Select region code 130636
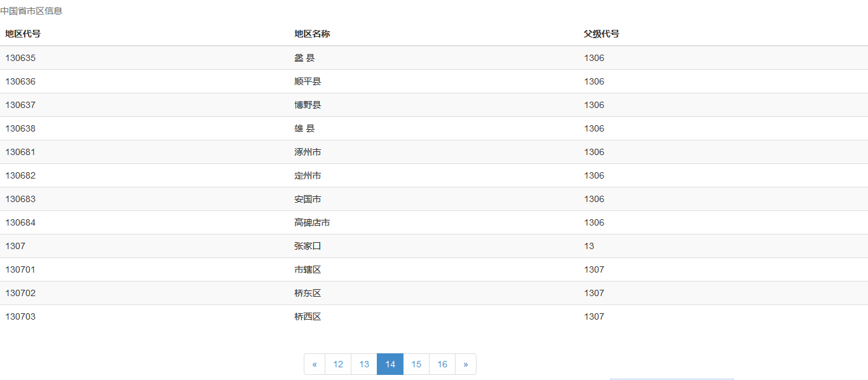Viewport: 868px width, 380px height. [20, 81]
